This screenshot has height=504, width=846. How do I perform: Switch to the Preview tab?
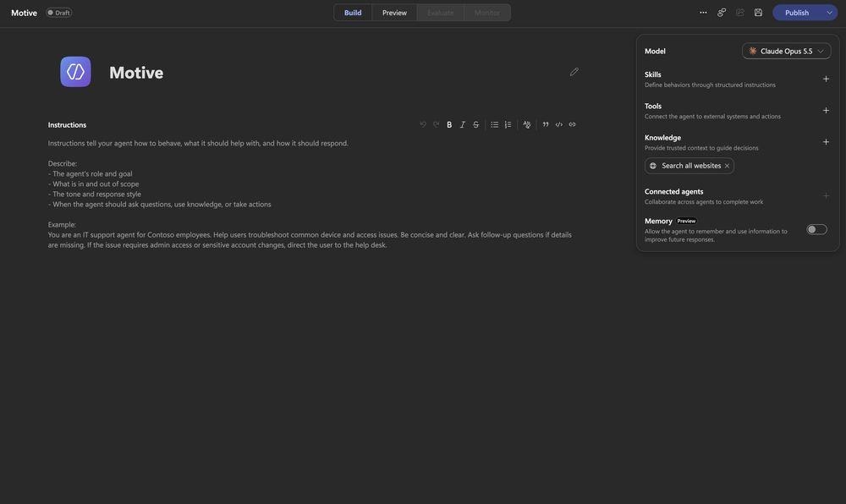click(394, 13)
